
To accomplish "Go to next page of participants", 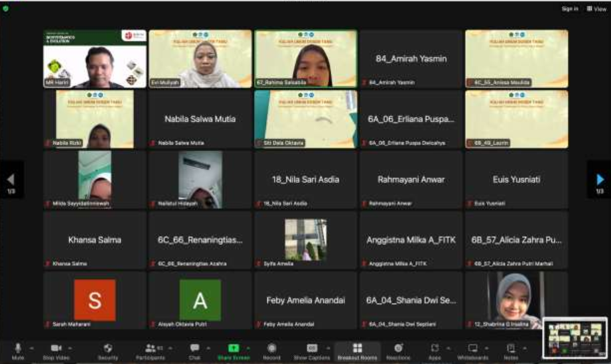I will click(x=600, y=180).
